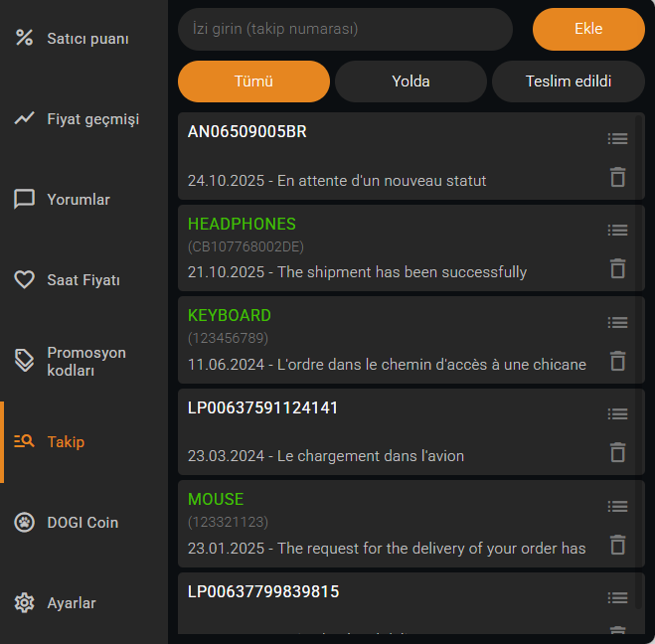Click the DOGI Coin paw icon
655x644 pixels.
pos(24,522)
